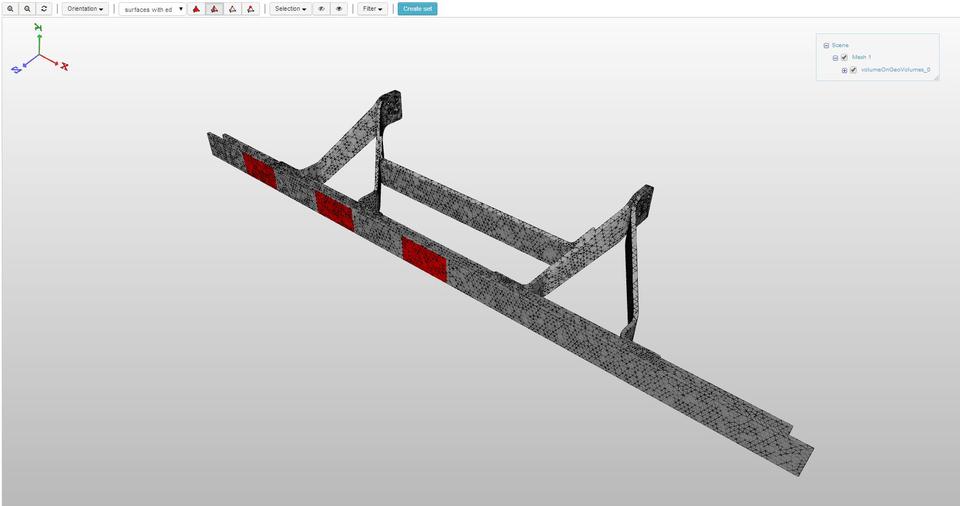Collapse the Scene tree node

tap(826, 45)
